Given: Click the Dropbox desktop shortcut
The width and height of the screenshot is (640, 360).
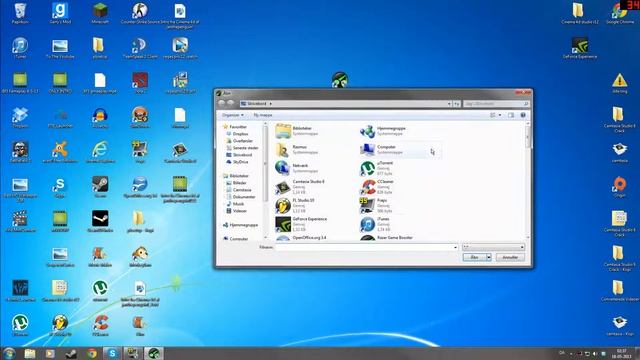Looking at the screenshot, I should point(20,118).
